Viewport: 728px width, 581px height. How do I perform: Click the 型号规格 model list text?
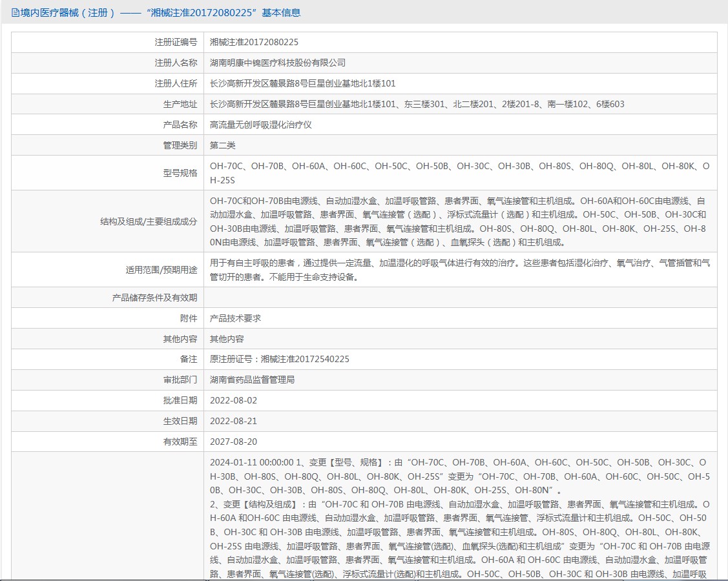(x=459, y=173)
